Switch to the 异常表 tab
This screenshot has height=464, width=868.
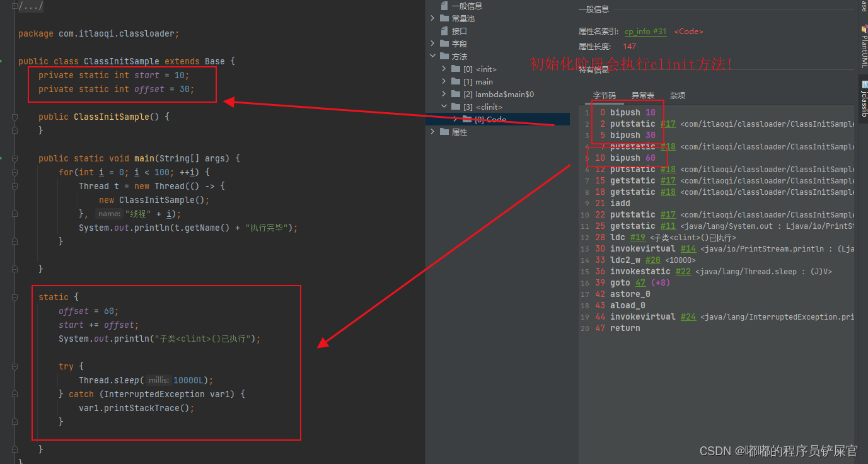point(642,95)
